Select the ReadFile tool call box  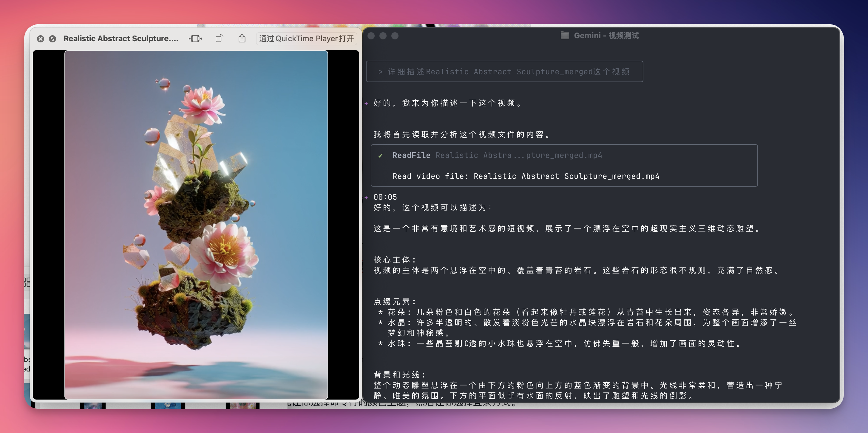(x=564, y=165)
